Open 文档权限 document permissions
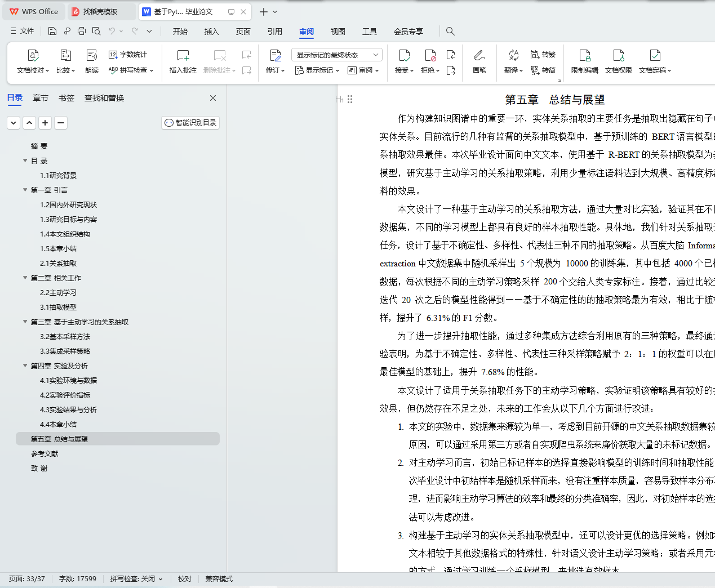The height and width of the screenshot is (588, 715). point(619,62)
